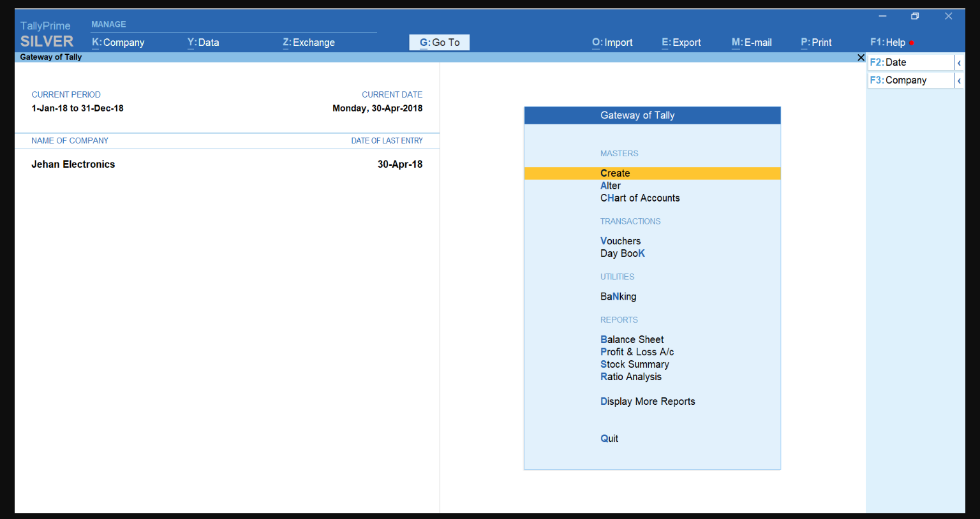Click the TallyPrime SILVER logo
980x519 pixels.
click(47, 35)
